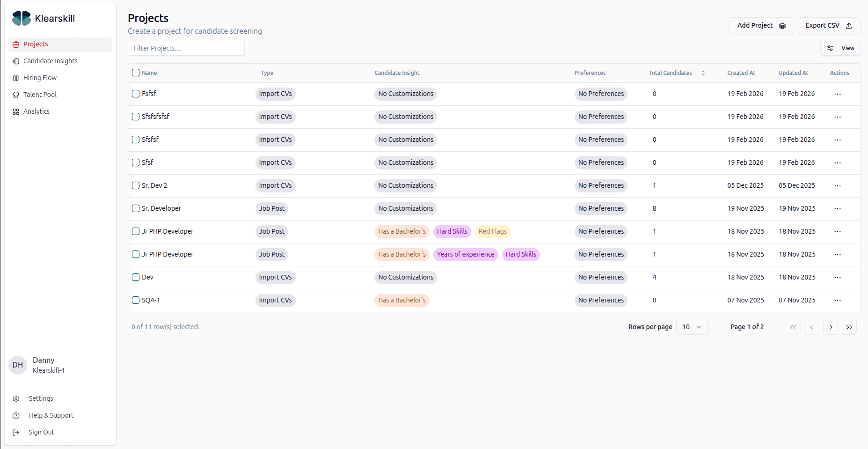Click the Help & Support question icon
Image resolution: width=868 pixels, height=449 pixels.
pos(16,416)
